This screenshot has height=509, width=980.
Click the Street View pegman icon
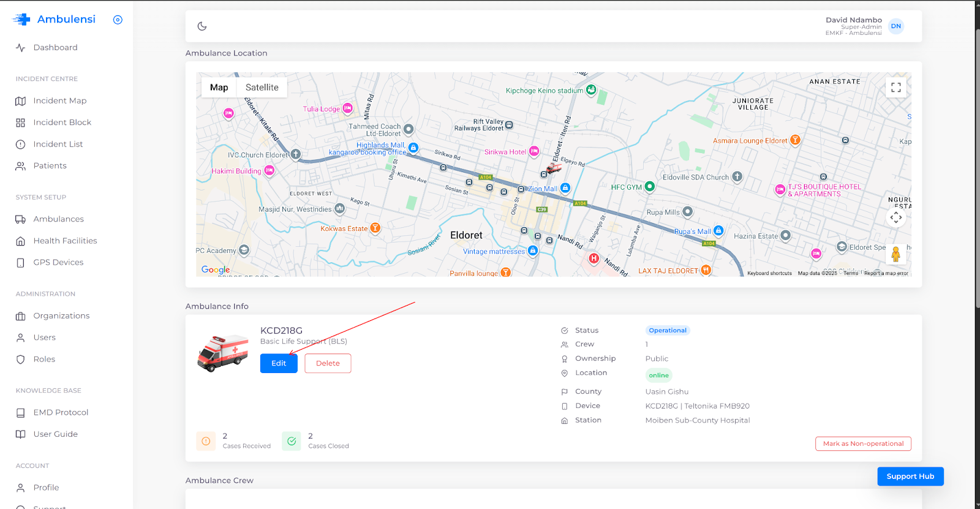(895, 254)
